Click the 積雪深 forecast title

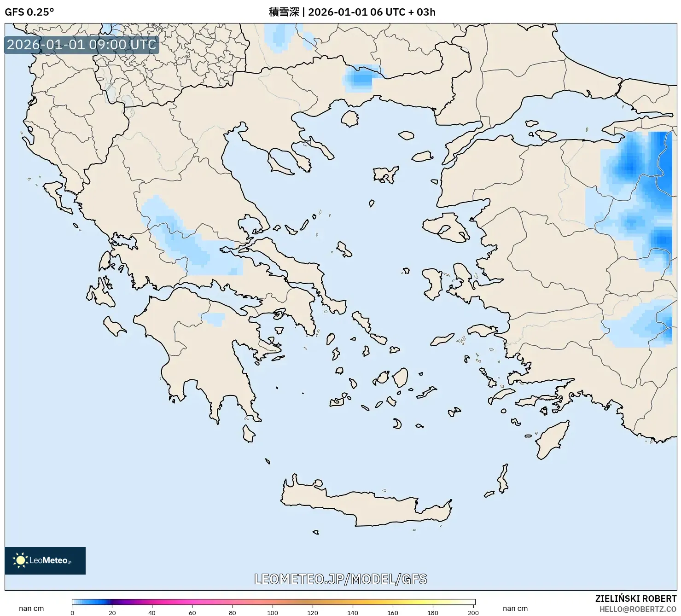pos(283,13)
